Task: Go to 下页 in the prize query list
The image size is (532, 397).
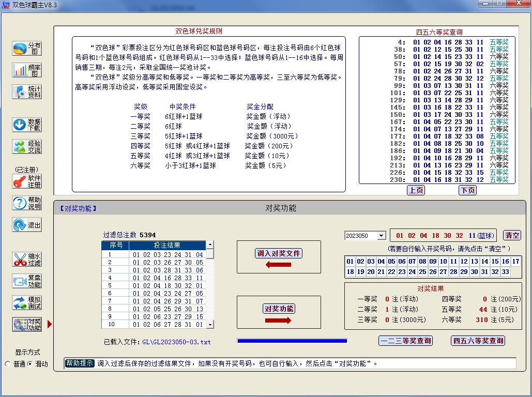Action: [467, 190]
